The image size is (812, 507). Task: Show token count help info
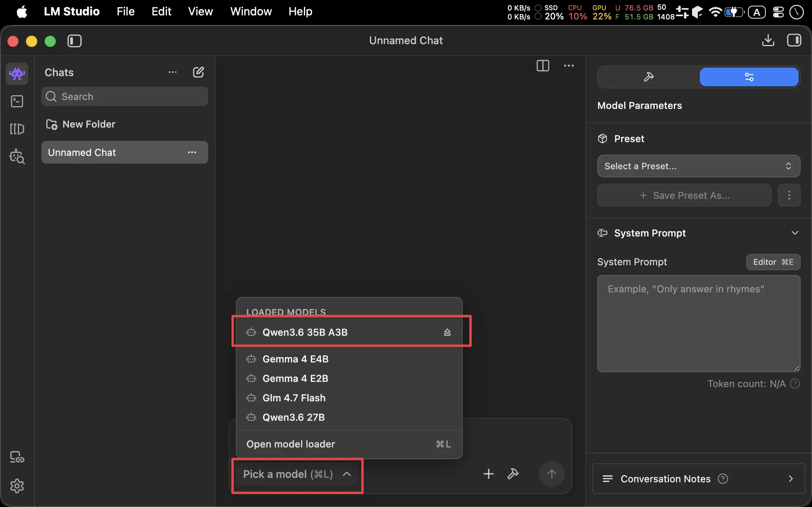[x=795, y=383]
